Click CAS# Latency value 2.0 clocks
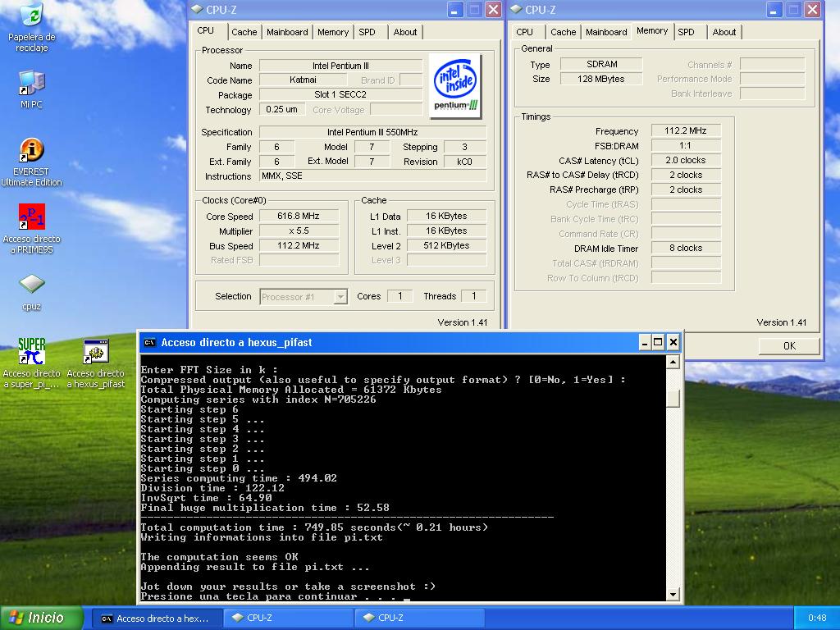This screenshot has width=840, height=630. point(686,160)
